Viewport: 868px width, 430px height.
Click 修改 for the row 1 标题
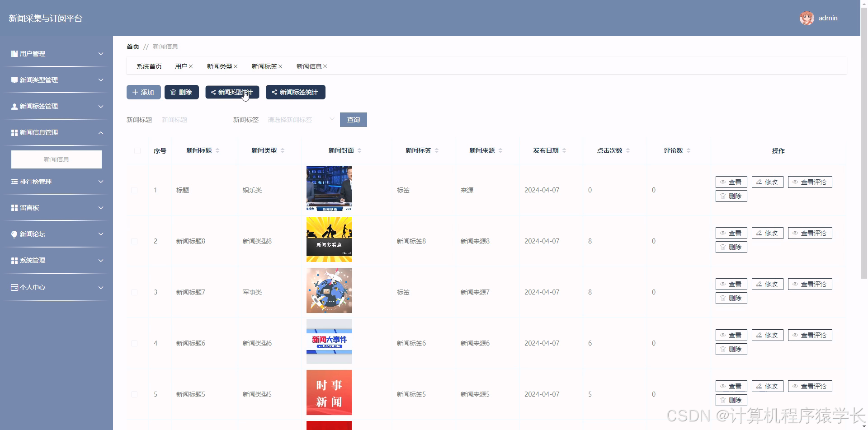click(x=767, y=182)
